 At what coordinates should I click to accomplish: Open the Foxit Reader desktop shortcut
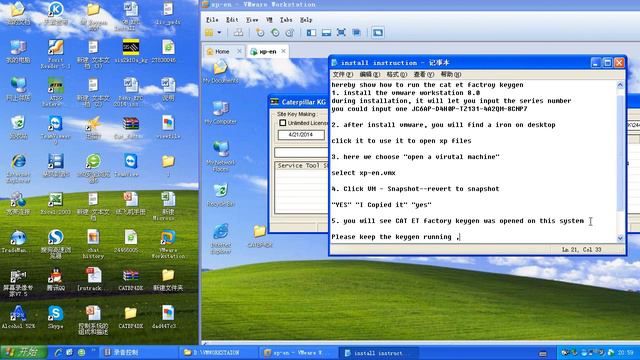[56, 53]
